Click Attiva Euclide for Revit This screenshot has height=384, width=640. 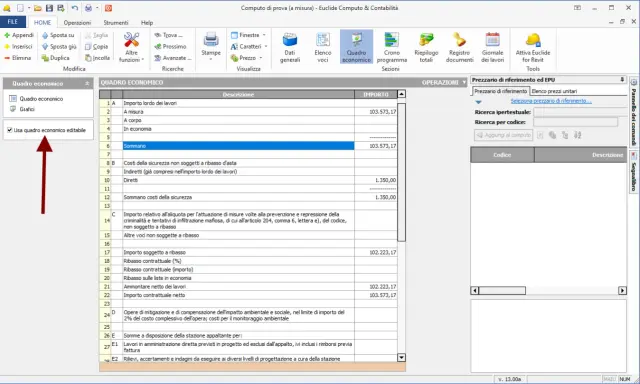click(533, 48)
